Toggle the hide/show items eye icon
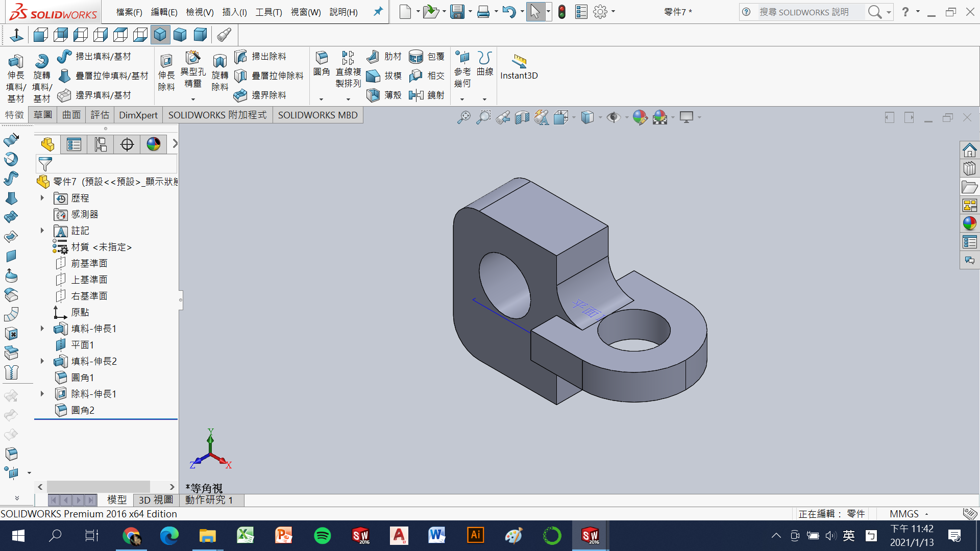This screenshot has width=980, height=551. pyautogui.click(x=613, y=117)
